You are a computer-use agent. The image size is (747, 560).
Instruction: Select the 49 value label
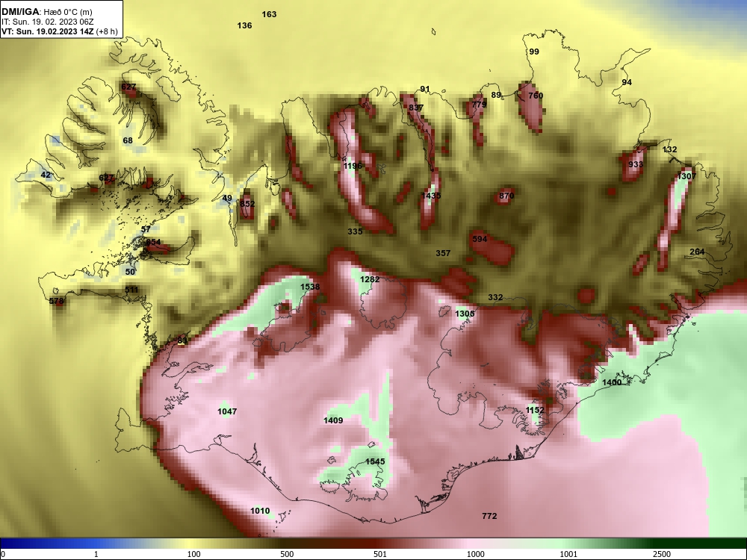pos(227,198)
